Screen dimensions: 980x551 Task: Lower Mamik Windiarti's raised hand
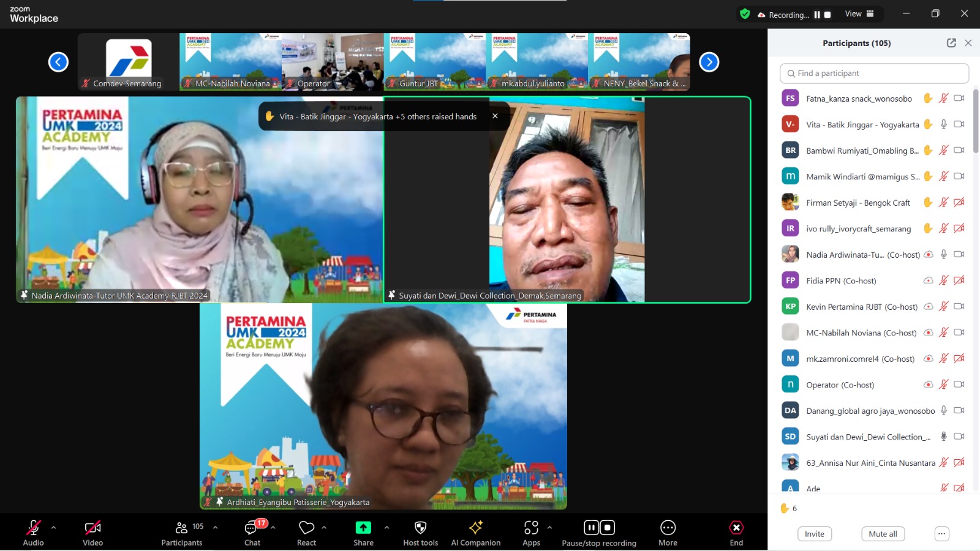click(x=928, y=176)
